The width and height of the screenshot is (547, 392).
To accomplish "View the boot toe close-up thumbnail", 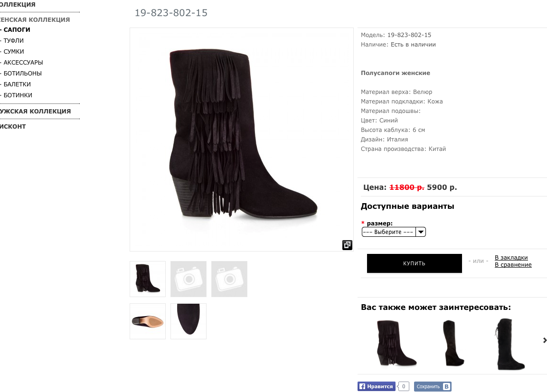I will [x=189, y=321].
